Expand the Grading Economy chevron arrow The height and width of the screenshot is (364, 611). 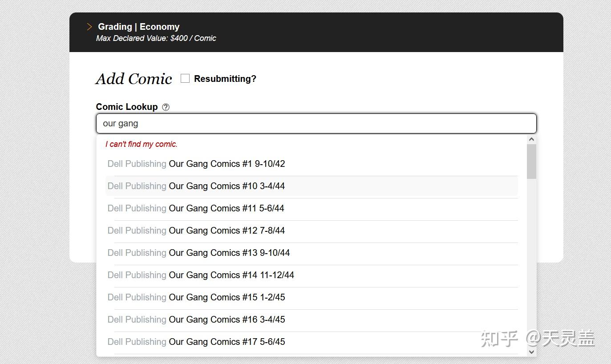[89, 27]
